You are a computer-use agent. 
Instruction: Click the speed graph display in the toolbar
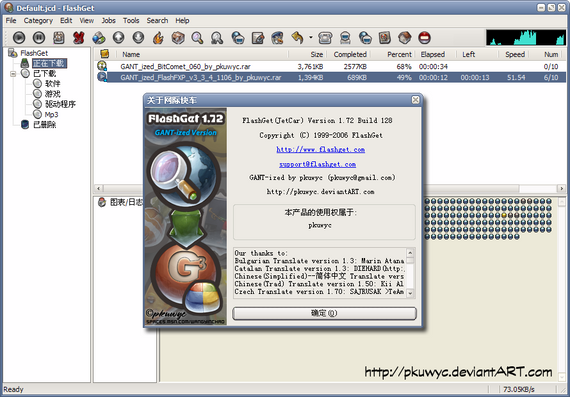[x=526, y=37]
